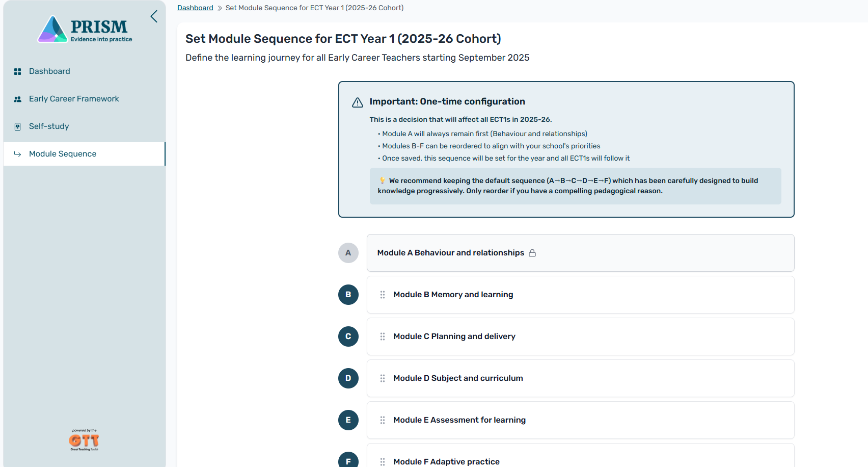Open Dashboard from the sidebar
Screen dimensions: 868x467
tap(49, 71)
